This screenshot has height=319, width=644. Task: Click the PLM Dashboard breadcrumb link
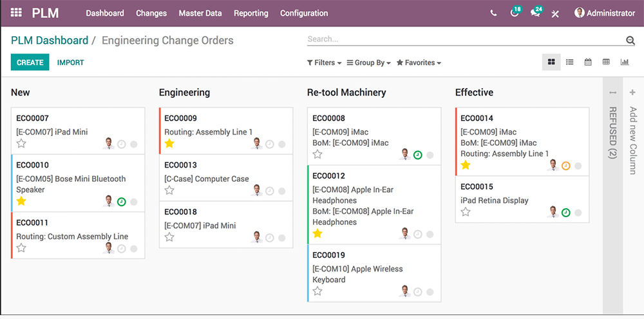(x=50, y=41)
